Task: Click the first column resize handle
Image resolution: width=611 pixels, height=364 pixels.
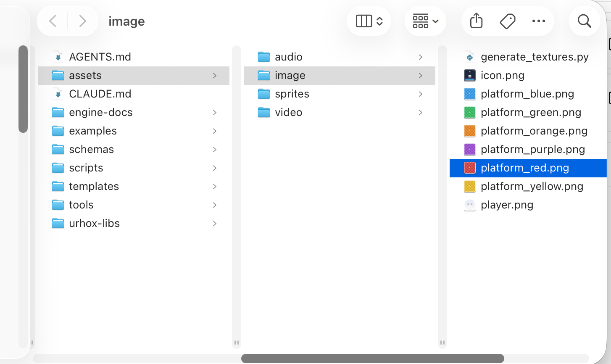Action: pos(237,343)
